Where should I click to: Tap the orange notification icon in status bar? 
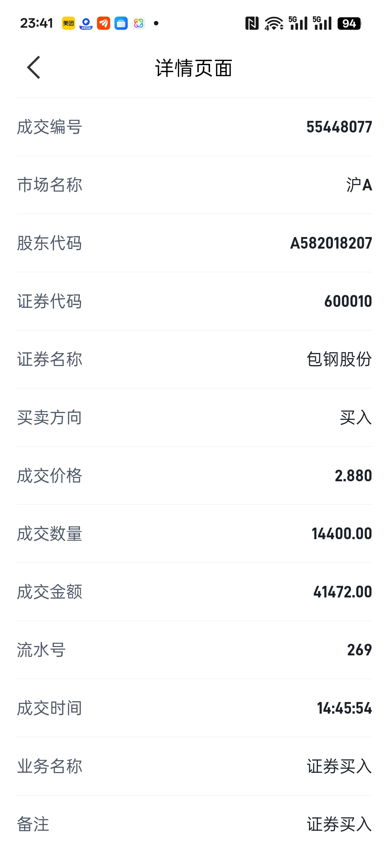103,23
